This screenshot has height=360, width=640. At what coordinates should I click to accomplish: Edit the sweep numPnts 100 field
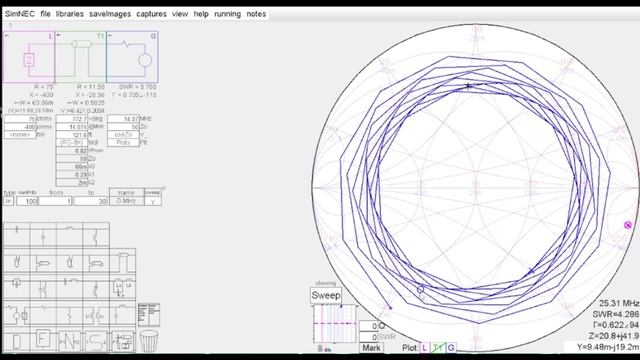[x=27, y=201]
